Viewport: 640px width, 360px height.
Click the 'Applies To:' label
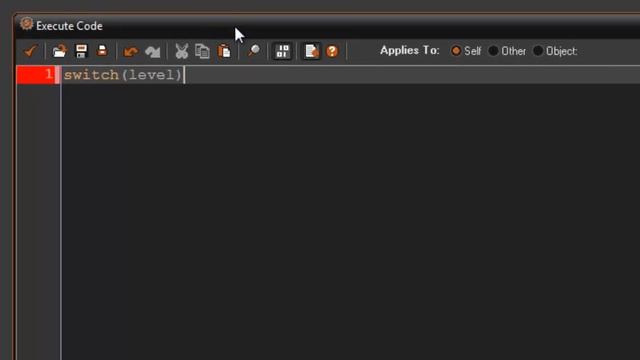(x=409, y=51)
